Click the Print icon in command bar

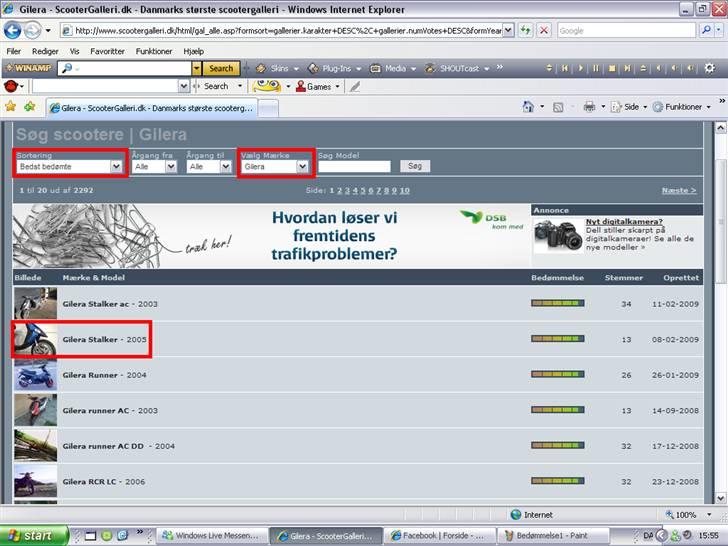pyautogui.click(x=590, y=106)
